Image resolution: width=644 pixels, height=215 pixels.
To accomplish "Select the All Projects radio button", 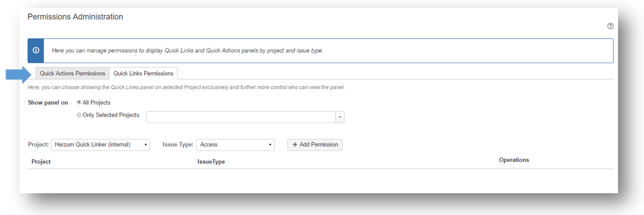I will coord(80,102).
